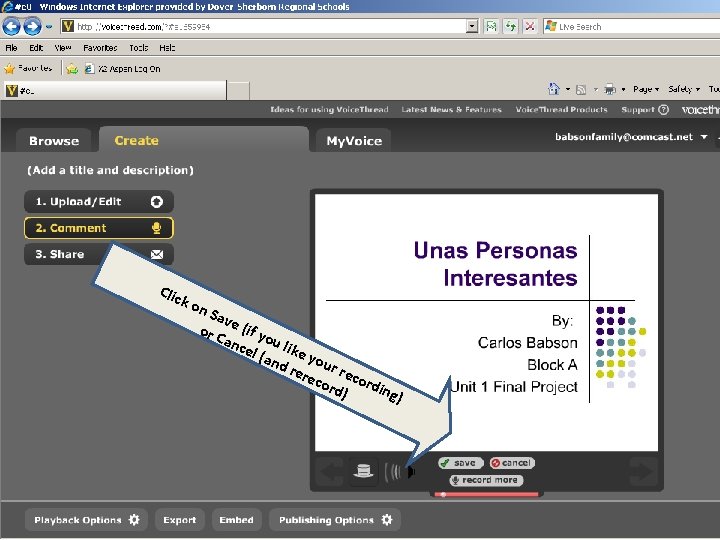
Task: Open the File menu
Action: pyautogui.click(x=11, y=48)
